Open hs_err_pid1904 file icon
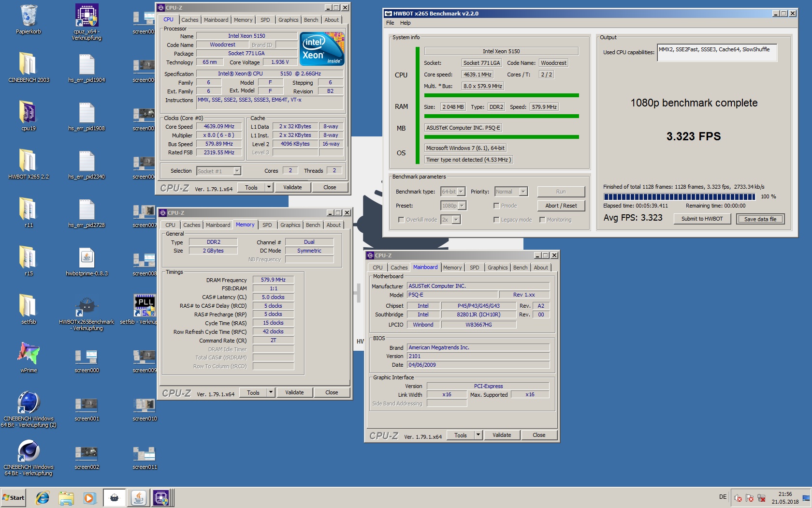 click(87, 68)
